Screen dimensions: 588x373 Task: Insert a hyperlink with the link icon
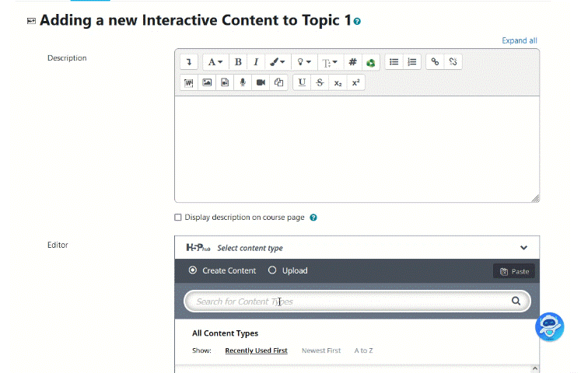[435, 62]
